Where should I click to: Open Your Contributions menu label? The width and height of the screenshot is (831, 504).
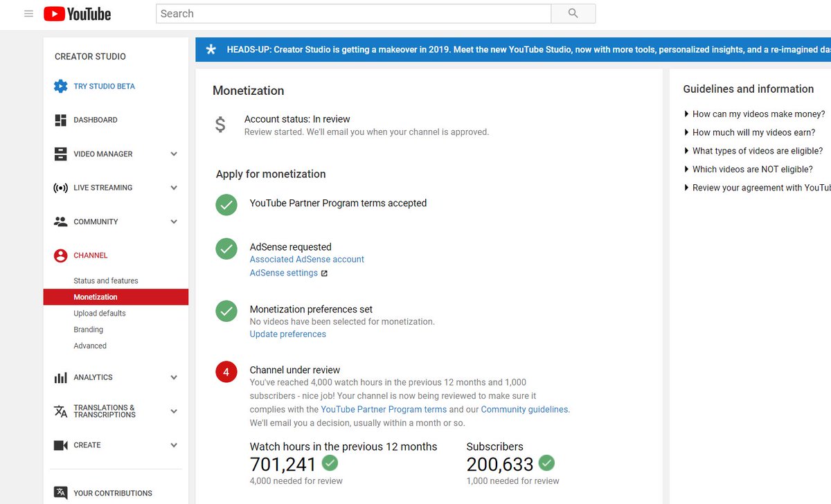click(113, 493)
